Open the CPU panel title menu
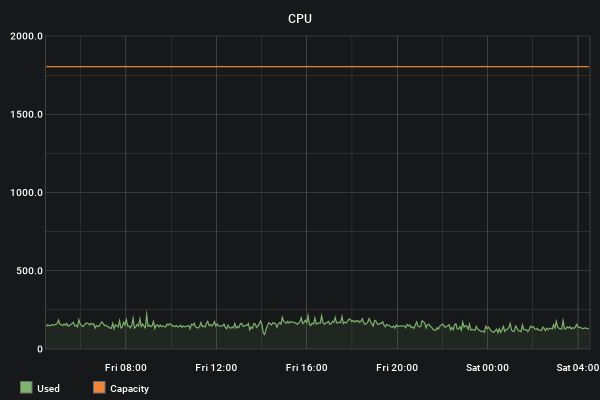The width and height of the screenshot is (600, 400). coord(300,18)
